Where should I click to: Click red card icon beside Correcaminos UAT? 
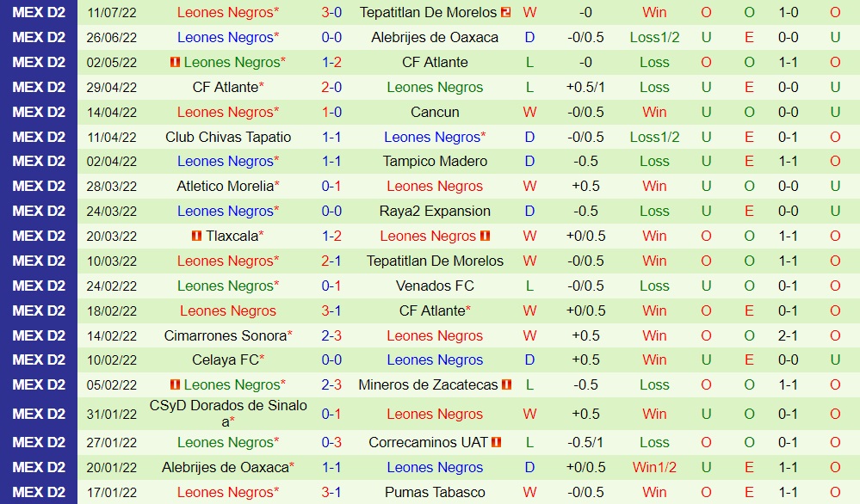(x=497, y=443)
